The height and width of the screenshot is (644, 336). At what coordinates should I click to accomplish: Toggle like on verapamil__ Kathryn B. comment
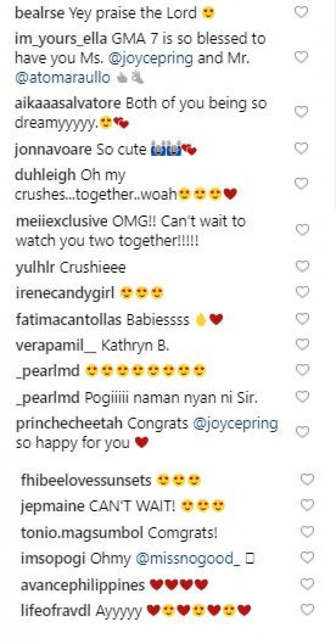(x=302, y=344)
